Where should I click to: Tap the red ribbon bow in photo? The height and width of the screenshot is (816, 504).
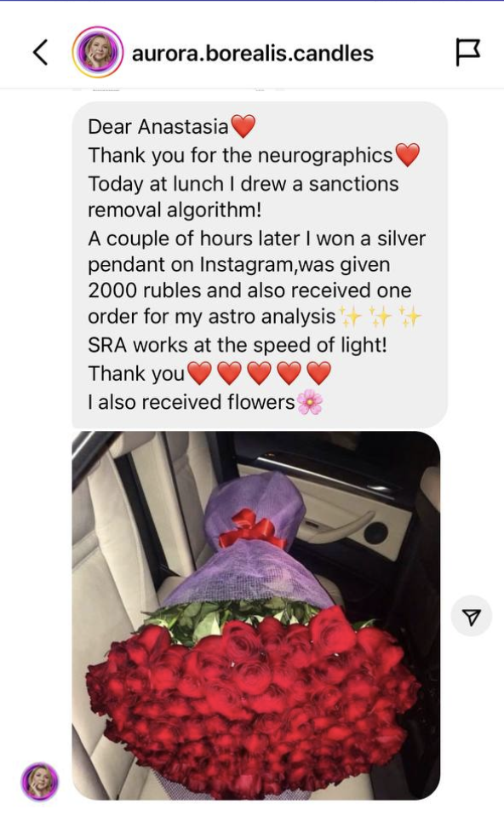252,530
